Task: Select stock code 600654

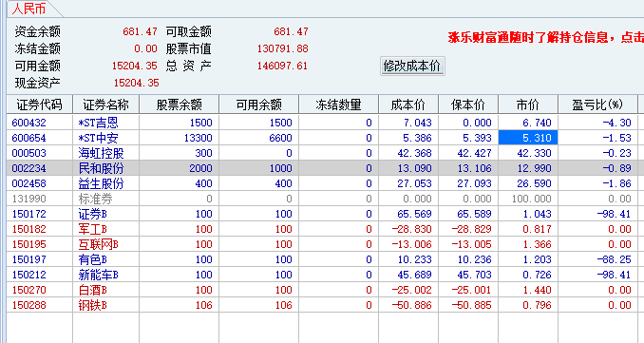Action: click(x=28, y=138)
